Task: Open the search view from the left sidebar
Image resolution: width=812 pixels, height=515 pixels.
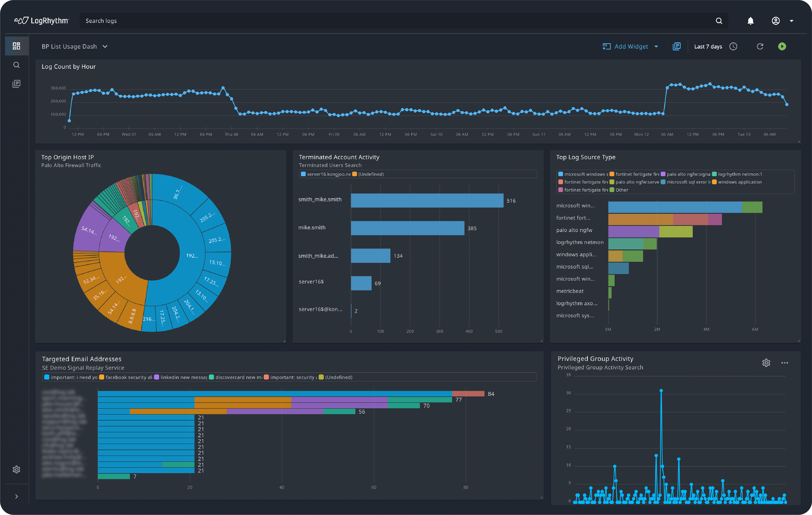Action: [x=16, y=65]
